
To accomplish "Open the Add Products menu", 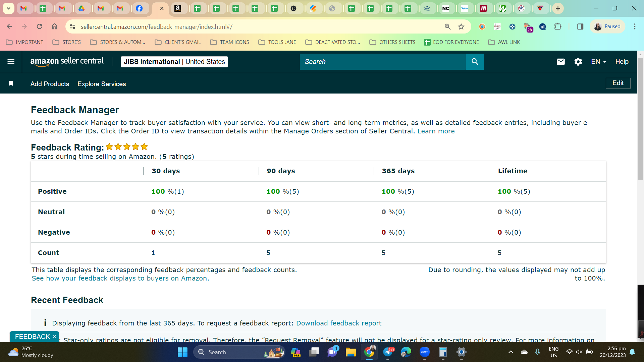I will pos(50,84).
